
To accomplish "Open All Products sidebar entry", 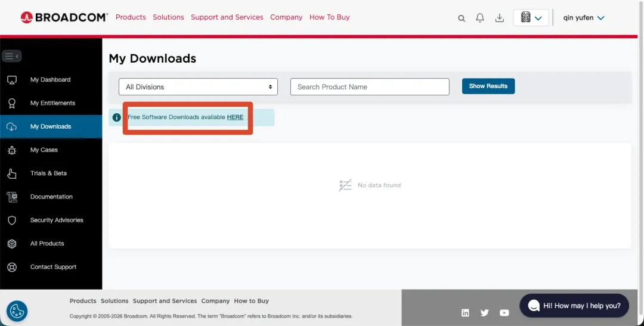I will point(51,244).
